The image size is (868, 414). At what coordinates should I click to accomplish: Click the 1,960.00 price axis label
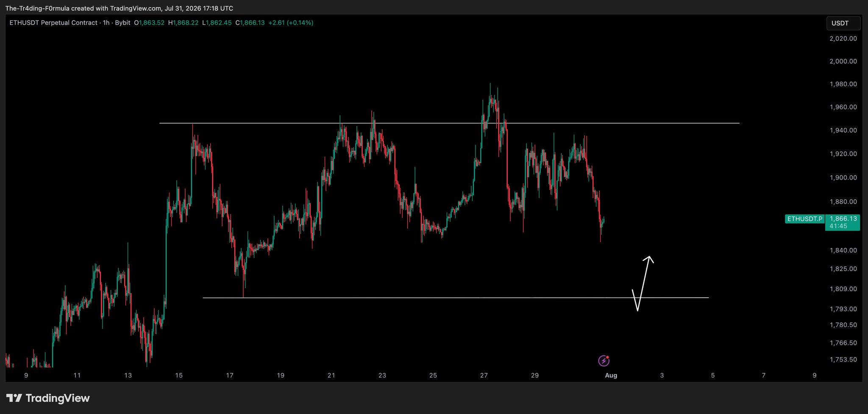[x=843, y=107]
